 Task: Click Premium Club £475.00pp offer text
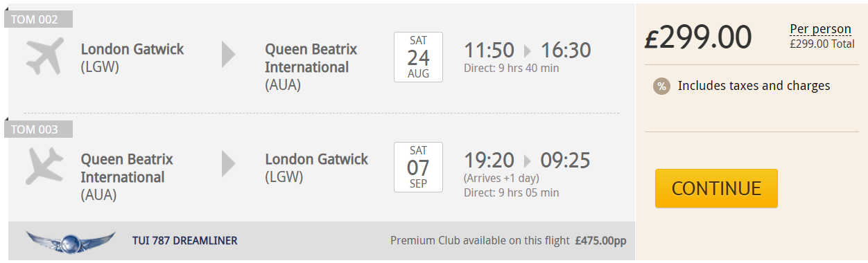(x=508, y=241)
